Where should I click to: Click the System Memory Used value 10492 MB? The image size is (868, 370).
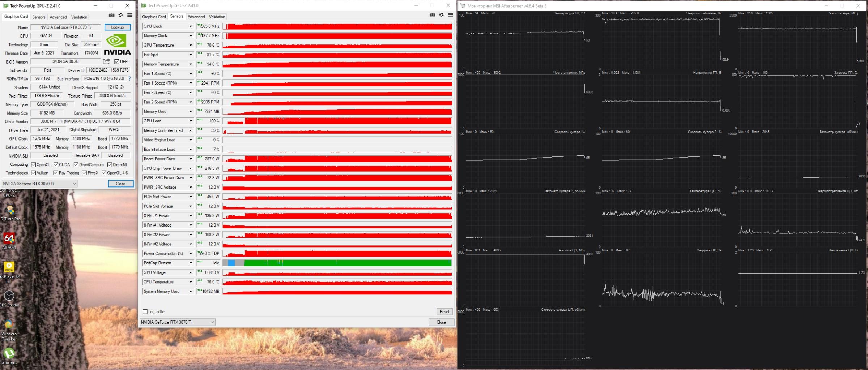click(x=208, y=291)
